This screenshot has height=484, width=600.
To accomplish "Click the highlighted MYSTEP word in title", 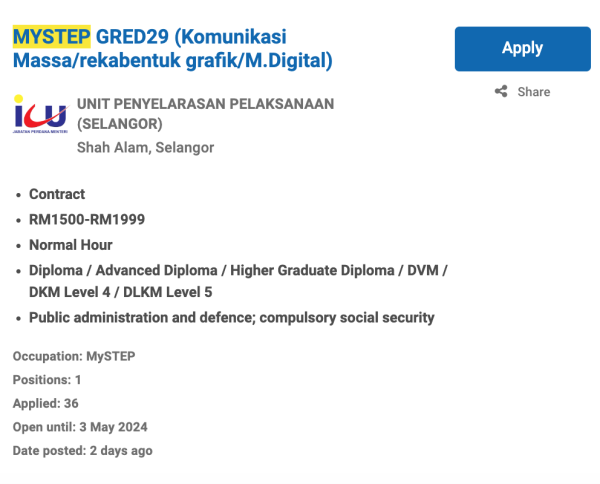I will point(51,38).
